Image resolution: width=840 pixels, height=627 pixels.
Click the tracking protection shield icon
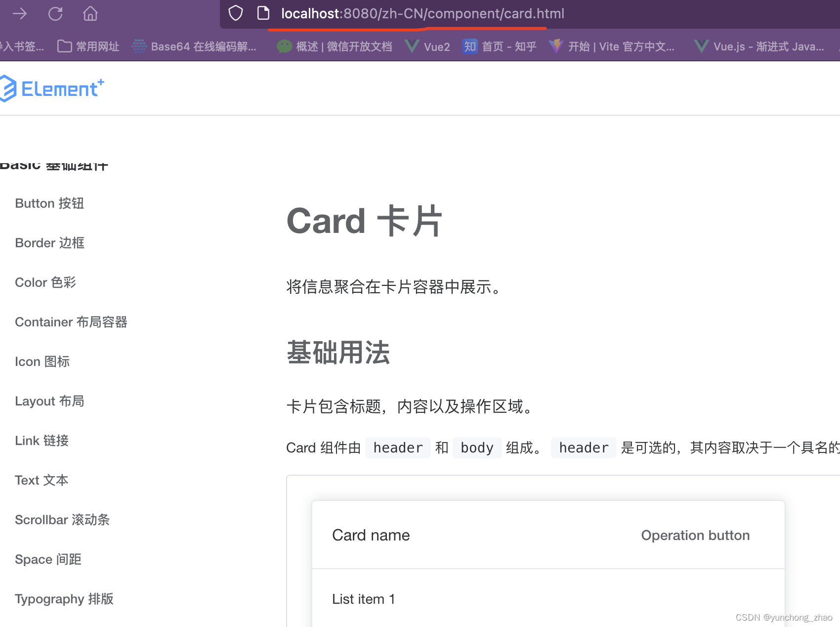point(236,13)
